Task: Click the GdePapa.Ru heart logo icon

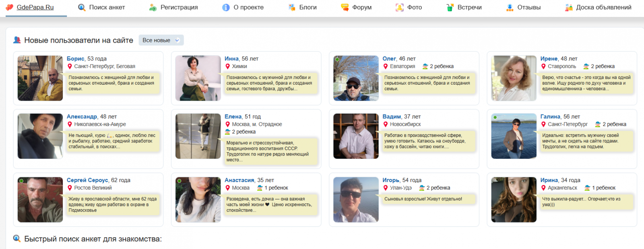Action: coord(10,7)
